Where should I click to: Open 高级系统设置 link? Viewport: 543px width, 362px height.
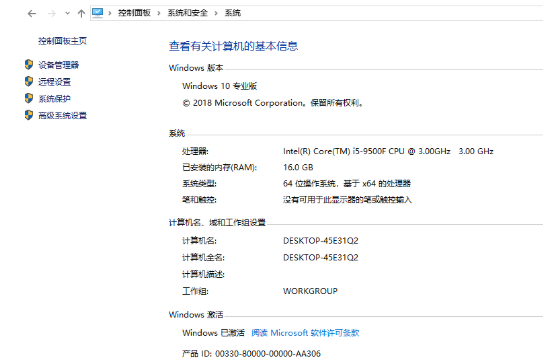pyautogui.click(x=62, y=115)
